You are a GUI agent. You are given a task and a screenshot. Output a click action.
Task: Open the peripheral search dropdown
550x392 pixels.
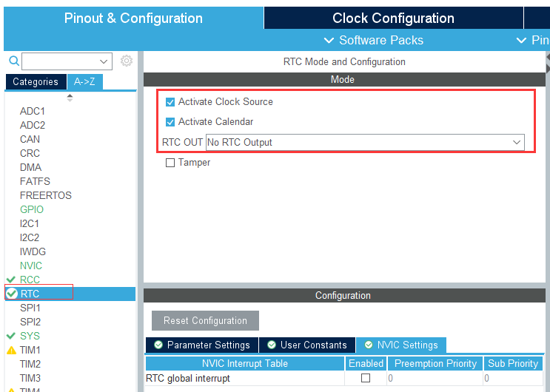click(104, 61)
